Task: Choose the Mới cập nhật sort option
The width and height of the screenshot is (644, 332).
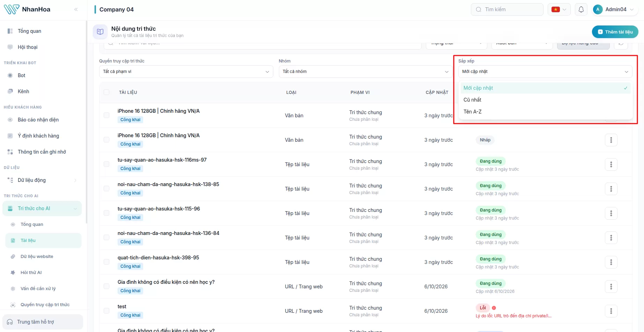Action: 545,88
